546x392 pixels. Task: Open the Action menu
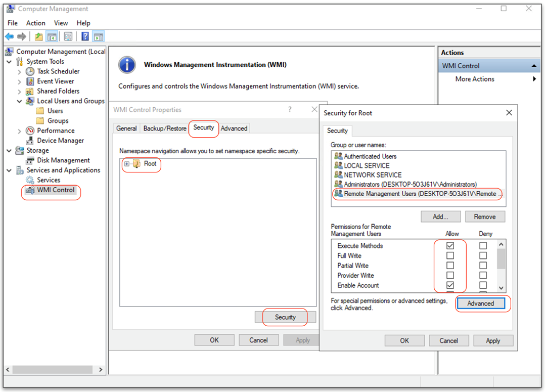[35, 23]
